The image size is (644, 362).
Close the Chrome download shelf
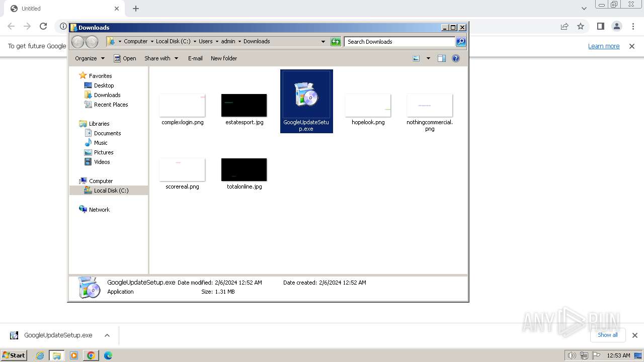click(x=634, y=335)
